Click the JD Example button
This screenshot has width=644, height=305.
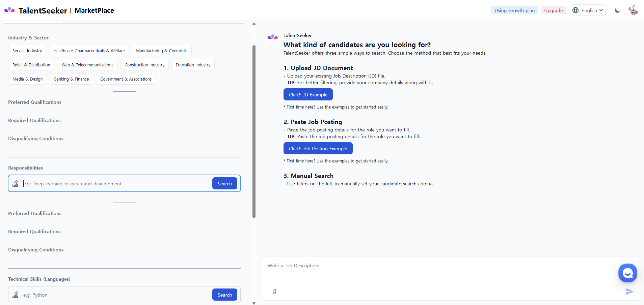point(308,95)
